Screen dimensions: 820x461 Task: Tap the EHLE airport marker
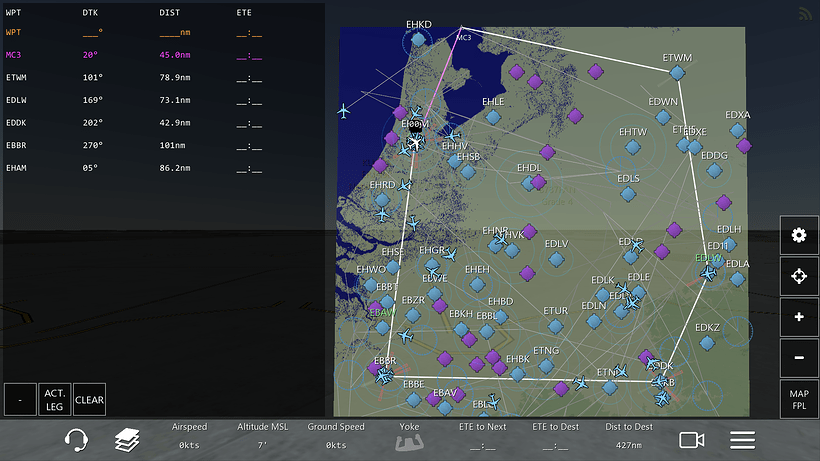pyautogui.click(x=493, y=117)
